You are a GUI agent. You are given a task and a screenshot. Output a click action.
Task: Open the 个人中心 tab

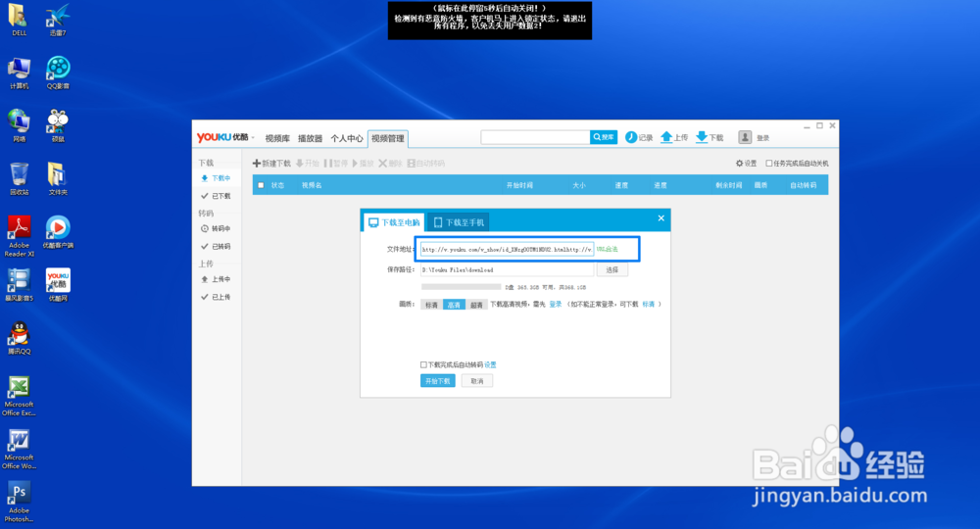click(x=347, y=139)
